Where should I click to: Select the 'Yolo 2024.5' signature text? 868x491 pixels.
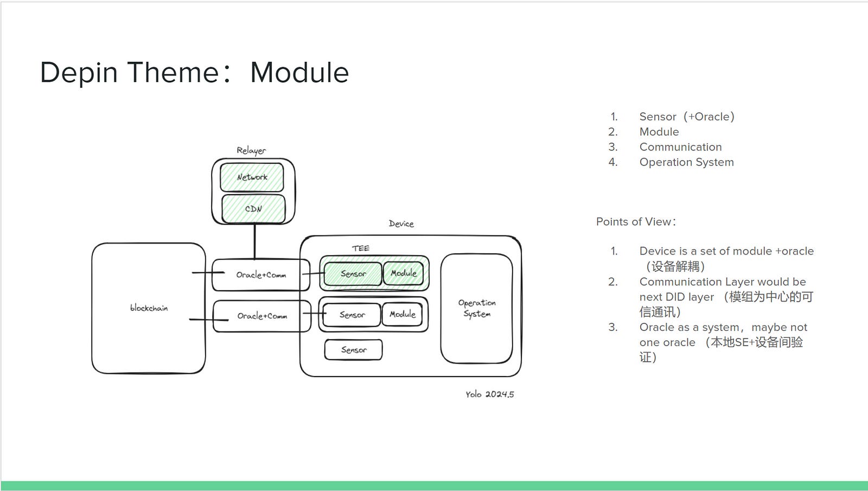click(x=490, y=394)
